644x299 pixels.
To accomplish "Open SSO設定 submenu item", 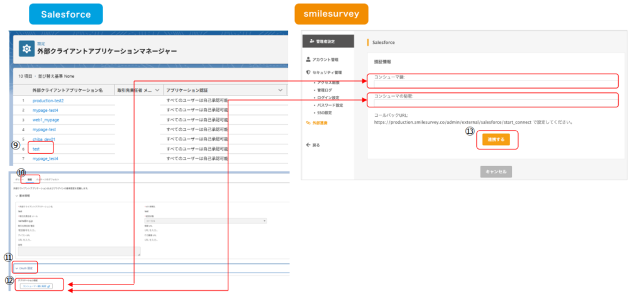I will point(325,112).
